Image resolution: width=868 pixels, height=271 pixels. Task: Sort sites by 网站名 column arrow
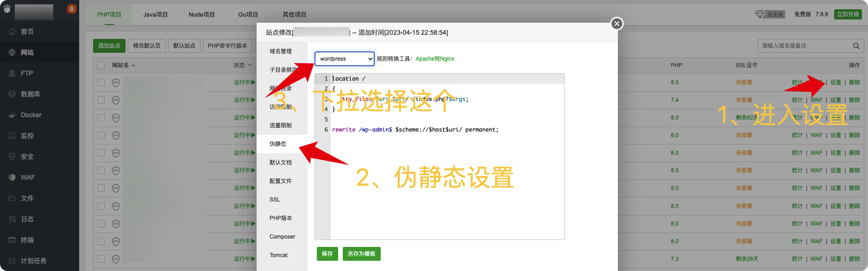pos(133,65)
